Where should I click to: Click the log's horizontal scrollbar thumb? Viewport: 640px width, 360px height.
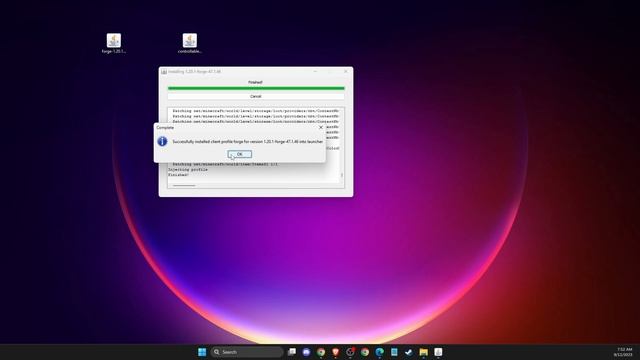[184, 186]
